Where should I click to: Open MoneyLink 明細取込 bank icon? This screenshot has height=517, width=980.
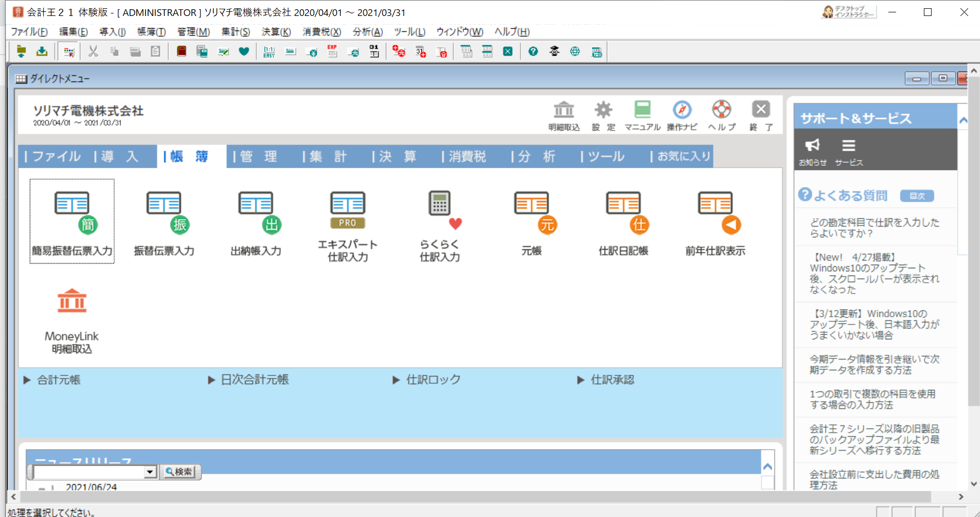pos(72,320)
